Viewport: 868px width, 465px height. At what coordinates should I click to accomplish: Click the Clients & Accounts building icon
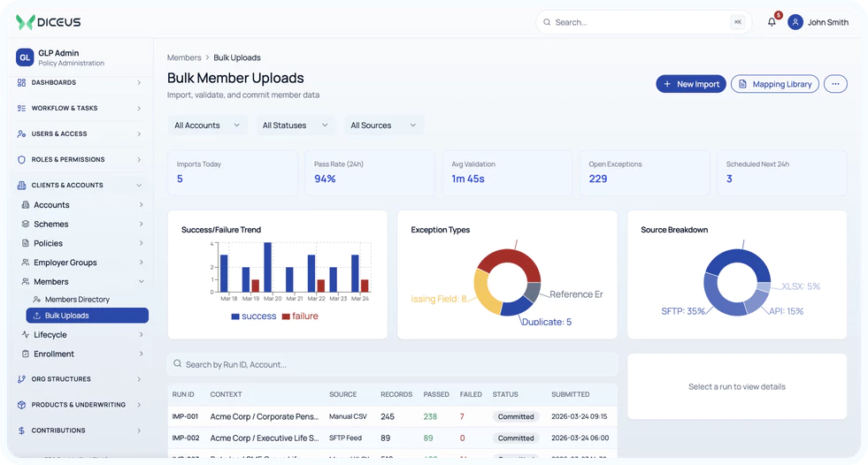tap(21, 186)
